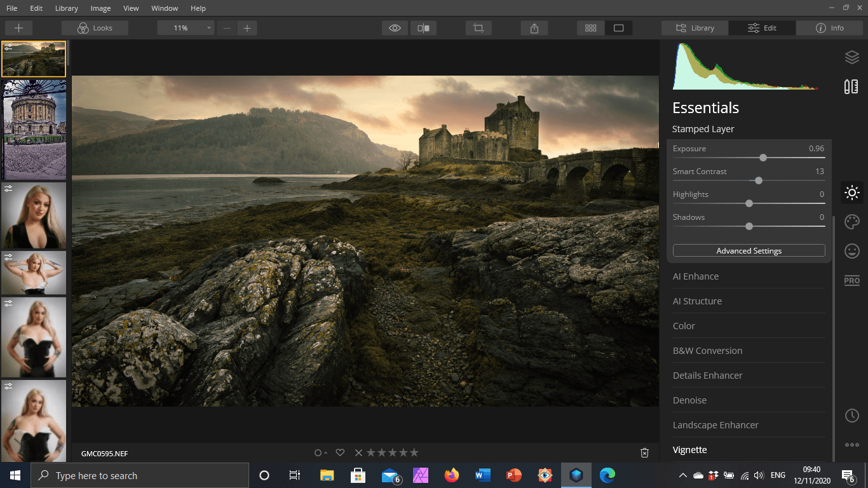Open the edit History clock icon
Screen dimensions: 868x488
pos(851,416)
